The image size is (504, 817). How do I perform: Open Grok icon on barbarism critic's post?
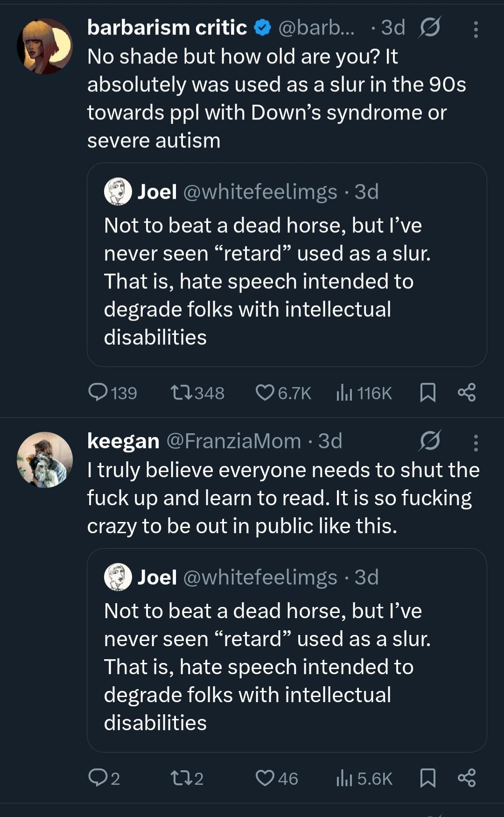429,28
